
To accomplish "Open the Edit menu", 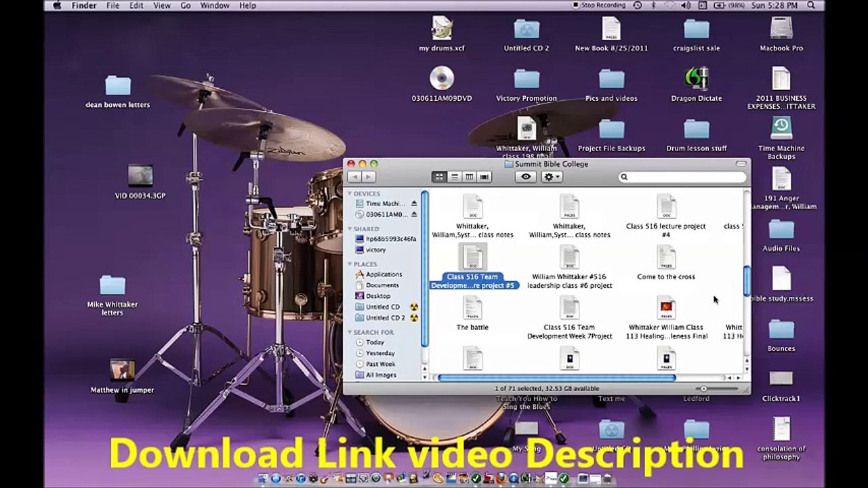I will pos(136,5).
